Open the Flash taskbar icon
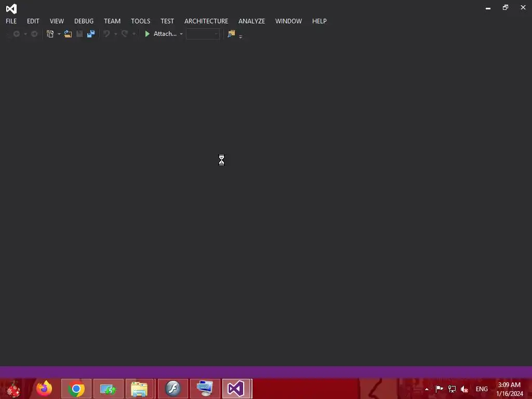Screen dimensions: 532x399 tap(172, 389)
